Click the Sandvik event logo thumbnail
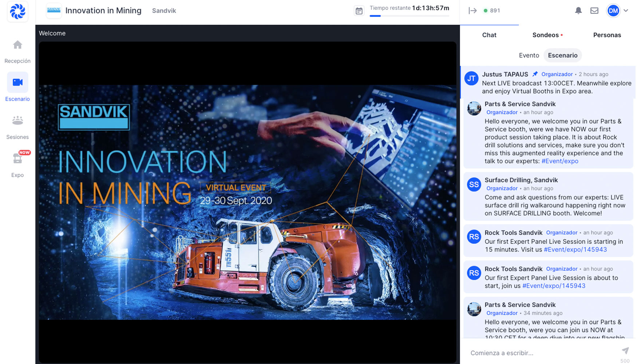This screenshot has width=637, height=364. (x=54, y=11)
